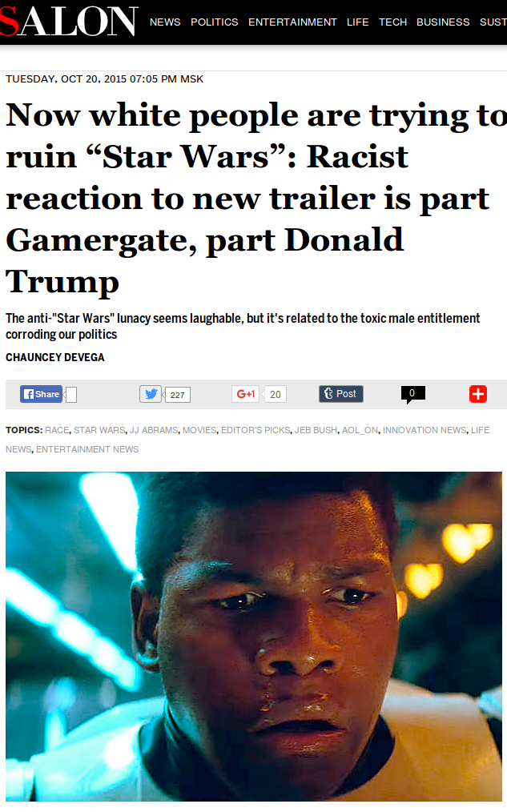This screenshot has height=812, width=507.
Task: Click the Salon logo
Action: pos(69,22)
